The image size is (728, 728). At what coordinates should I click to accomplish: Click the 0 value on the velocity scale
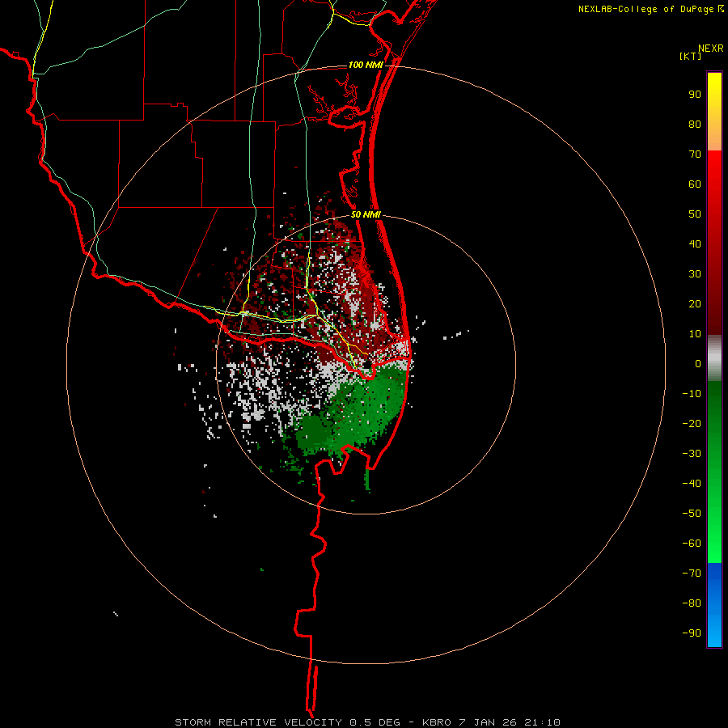click(698, 363)
